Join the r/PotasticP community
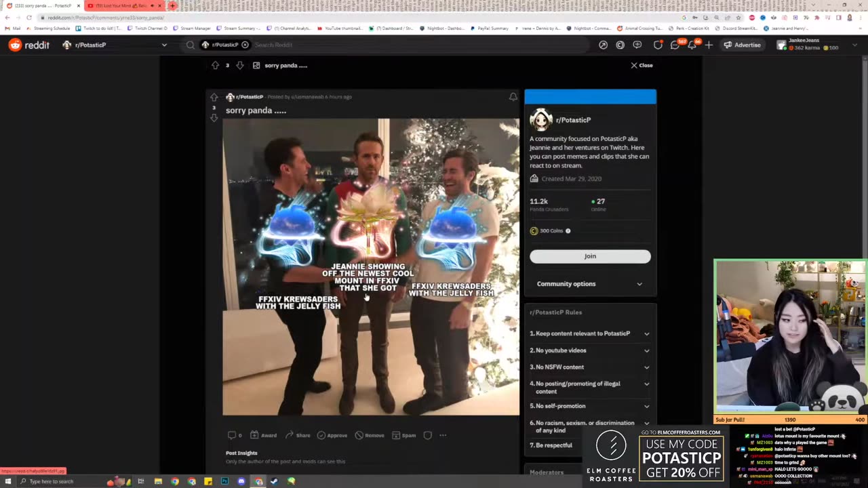This screenshot has height=488, width=868. coord(590,256)
